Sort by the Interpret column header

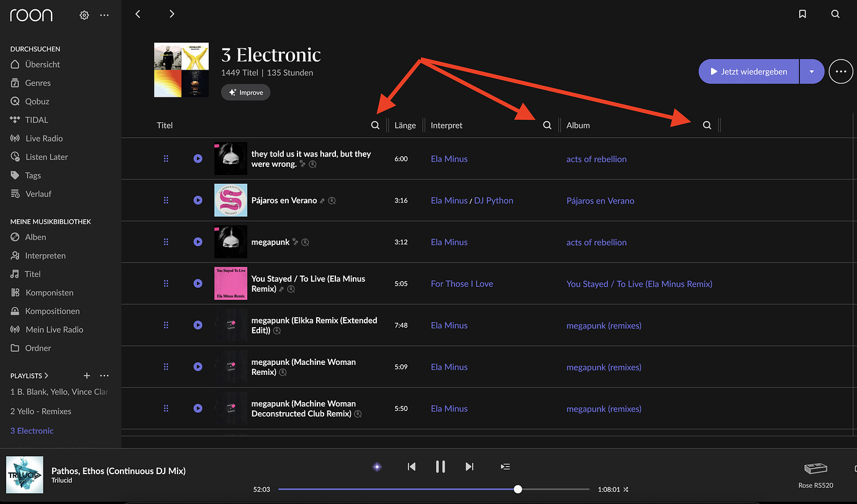[447, 125]
